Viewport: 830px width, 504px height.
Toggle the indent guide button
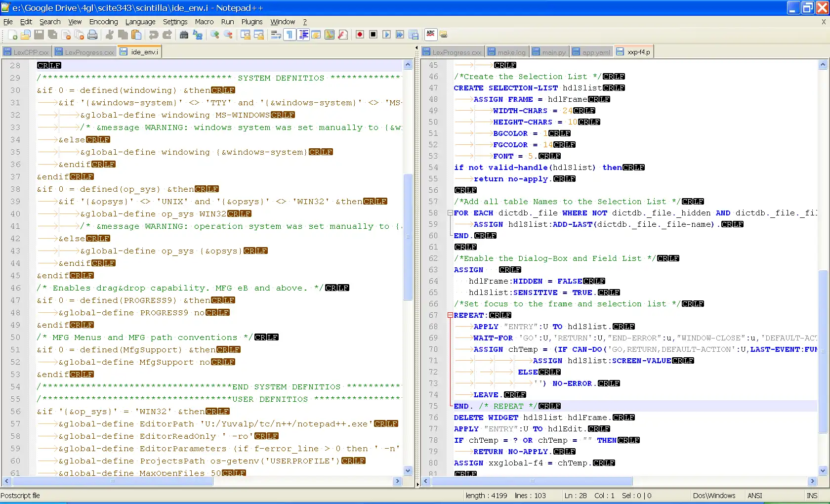click(303, 35)
